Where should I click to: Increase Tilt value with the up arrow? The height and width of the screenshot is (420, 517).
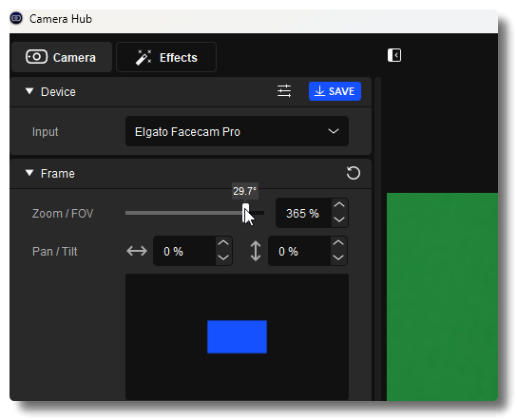coord(338,243)
